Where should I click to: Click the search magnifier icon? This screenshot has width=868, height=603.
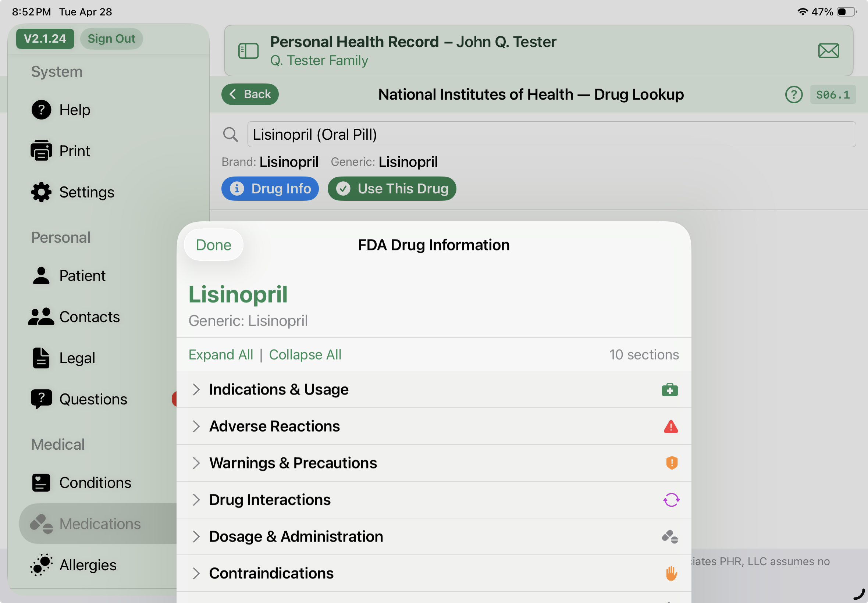click(x=231, y=134)
